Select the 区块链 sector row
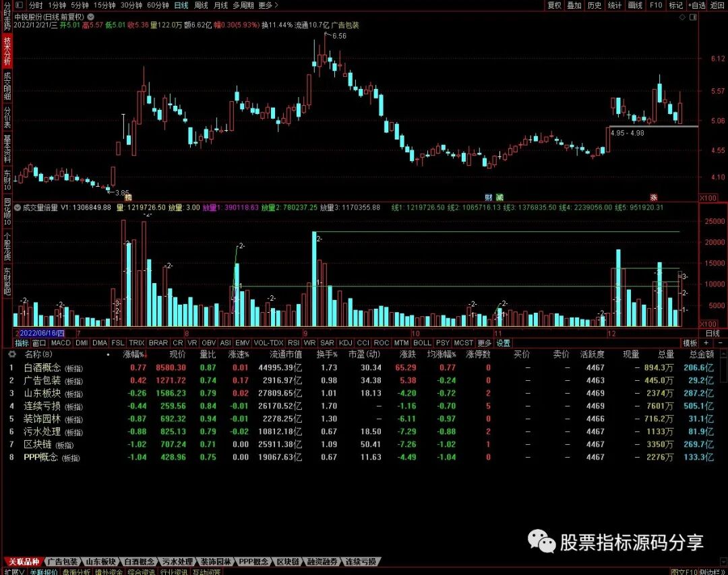The width and height of the screenshot is (728, 575). [362, 444]
